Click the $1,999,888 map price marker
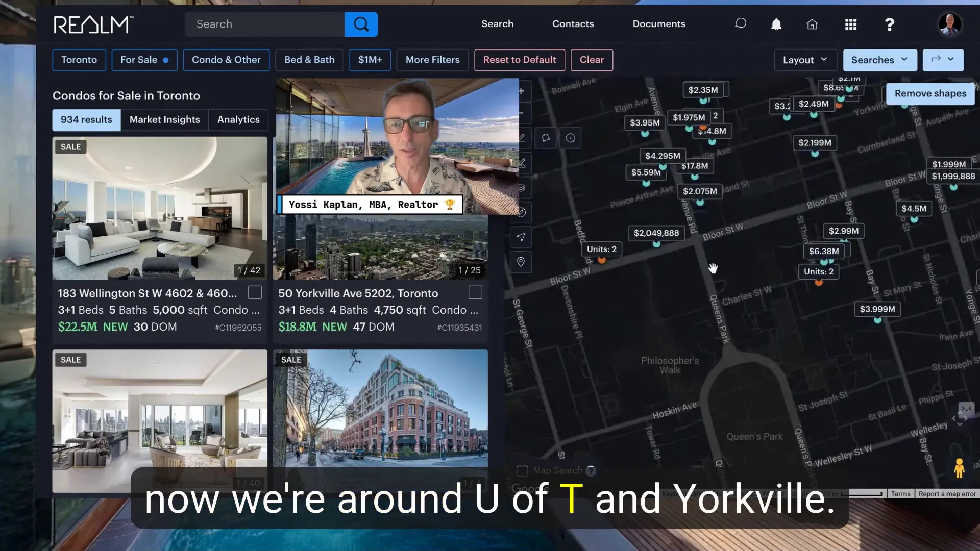 953,177
